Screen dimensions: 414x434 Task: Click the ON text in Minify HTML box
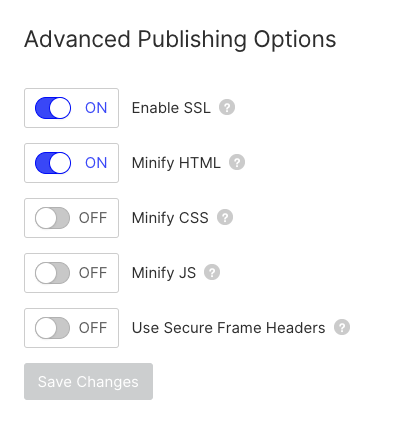pos(96,163)
